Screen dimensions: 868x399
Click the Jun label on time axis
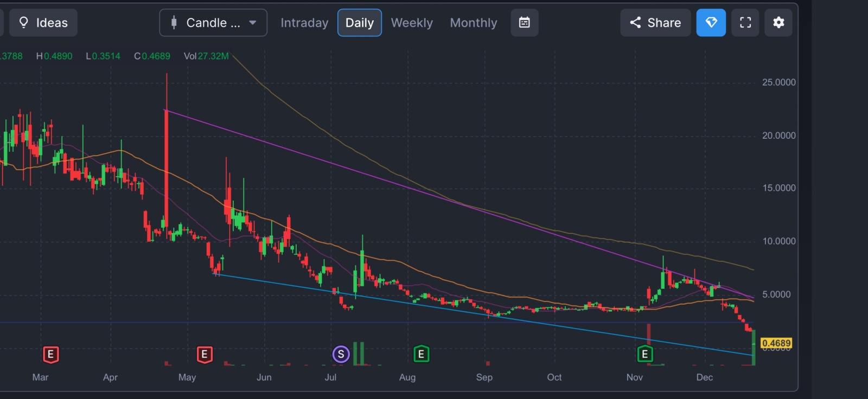click(x=264, y=377)
